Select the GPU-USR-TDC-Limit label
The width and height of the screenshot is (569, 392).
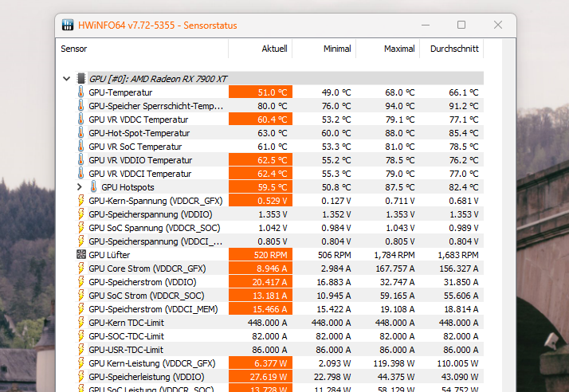click(x=126, y=350)
